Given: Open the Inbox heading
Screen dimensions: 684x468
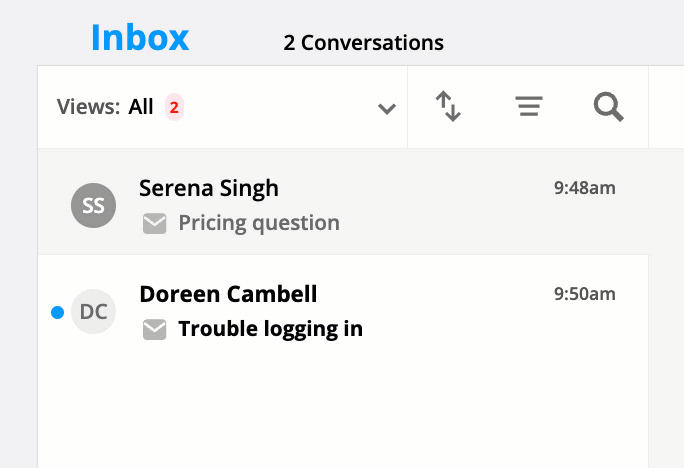Looking at the screenshot, I should [140, 38].
